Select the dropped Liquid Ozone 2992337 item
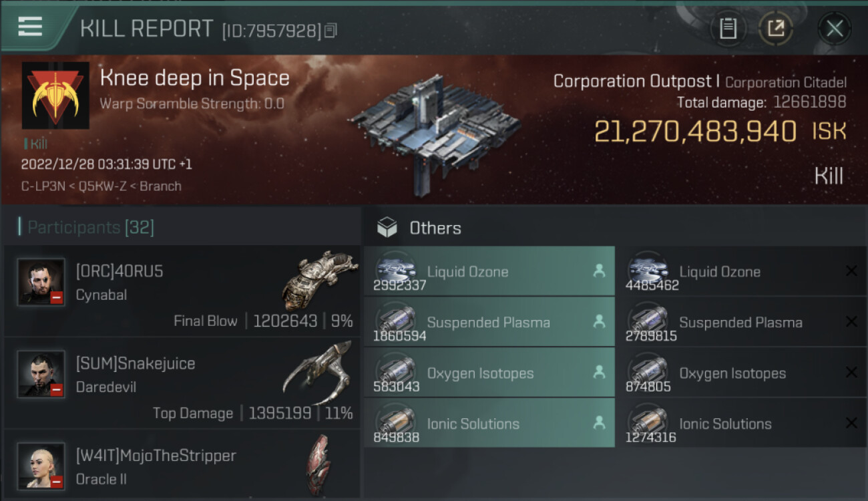The image size is (868, 501). point(489,272)
